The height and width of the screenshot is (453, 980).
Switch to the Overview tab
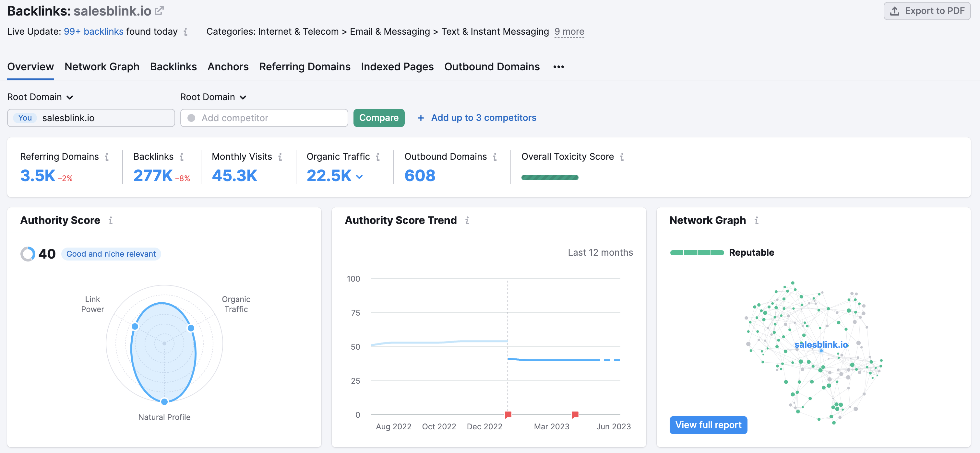coord(30,67)
